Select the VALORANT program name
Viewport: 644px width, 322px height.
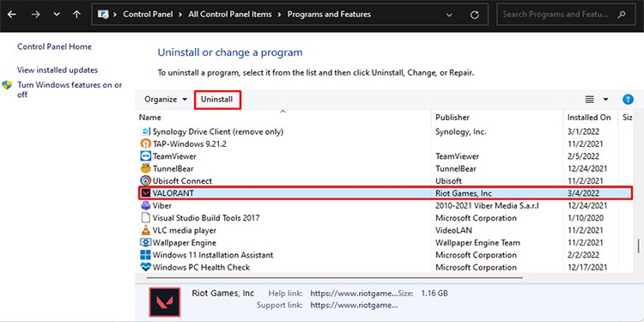point(173,193)
